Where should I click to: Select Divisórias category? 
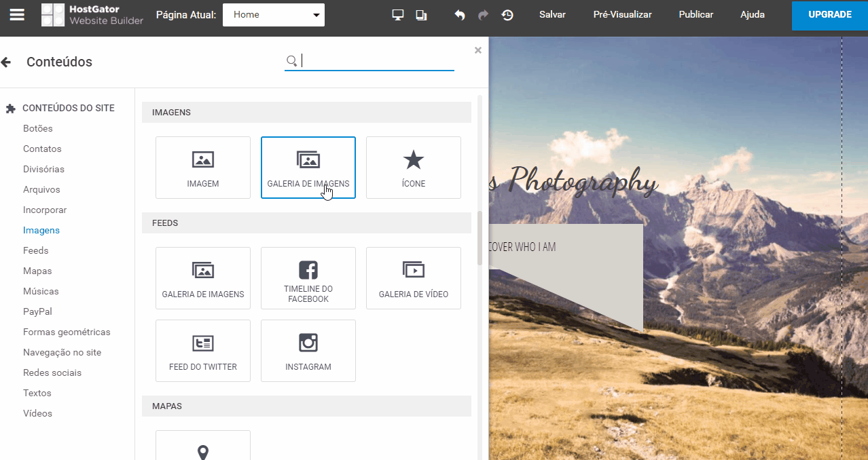tap(43, 169)
